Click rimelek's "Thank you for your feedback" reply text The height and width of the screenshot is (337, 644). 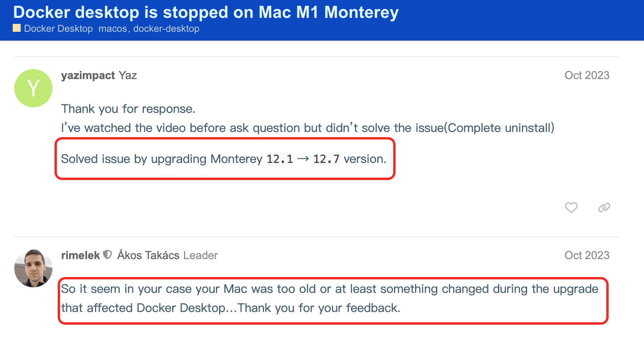[x=319, y=308]
